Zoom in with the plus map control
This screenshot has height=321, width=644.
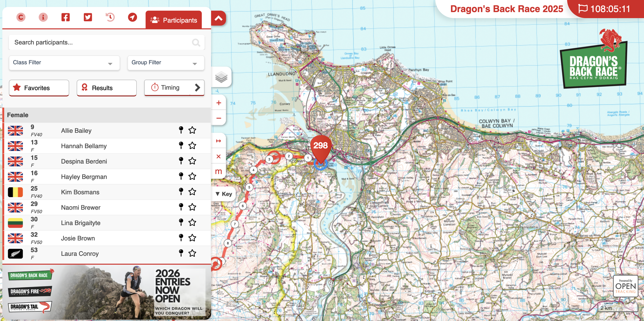[219, 103]
